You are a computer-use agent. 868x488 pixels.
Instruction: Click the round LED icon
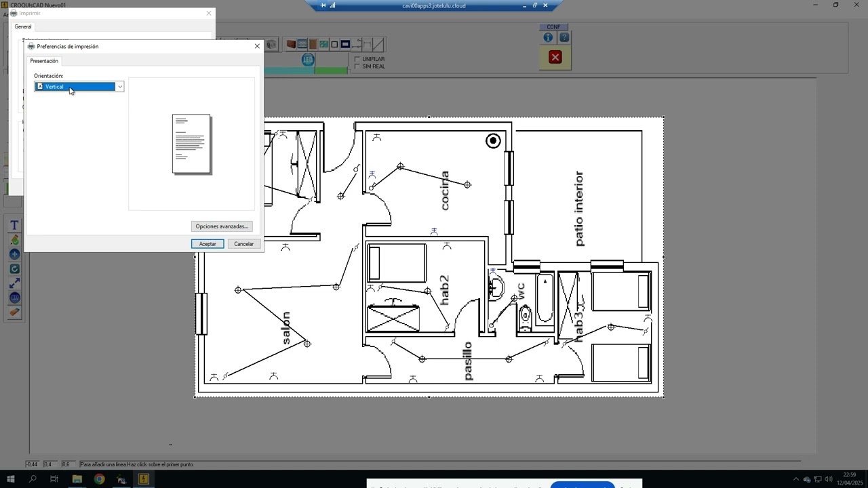click(308, 60)
